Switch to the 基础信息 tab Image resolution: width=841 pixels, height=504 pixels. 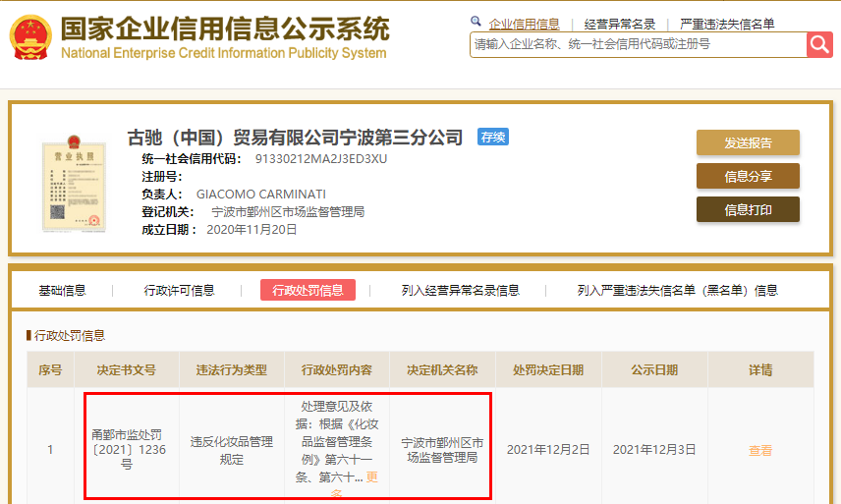coord(62,290)
